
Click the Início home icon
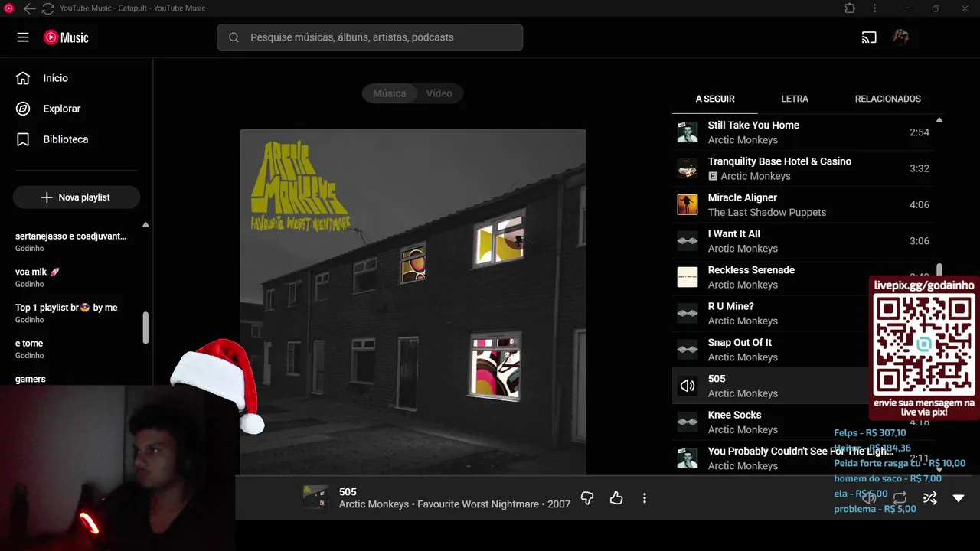point(23,78)
